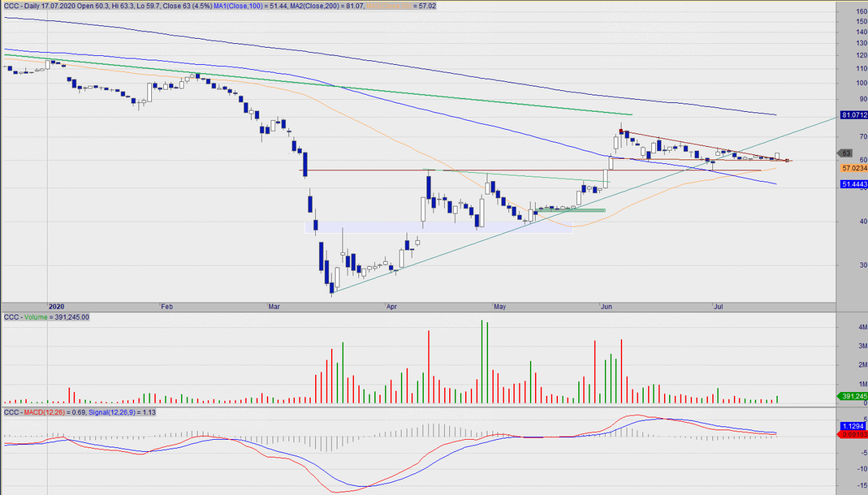This screenshot has width=868, height=495.
Task: Click the 57.0234 orange price label
Action: click(x=853, y=168)
